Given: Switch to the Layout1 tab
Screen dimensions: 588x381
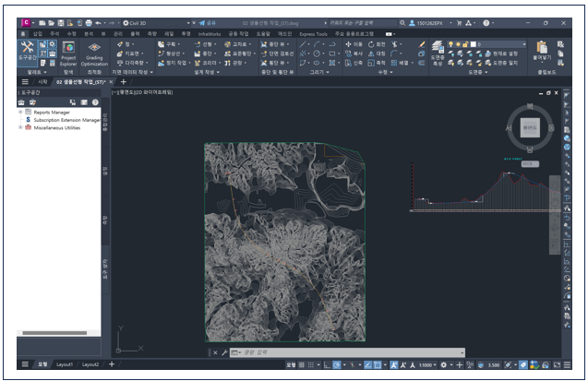Looking at the screenshot, I should (x=64, y=365).
